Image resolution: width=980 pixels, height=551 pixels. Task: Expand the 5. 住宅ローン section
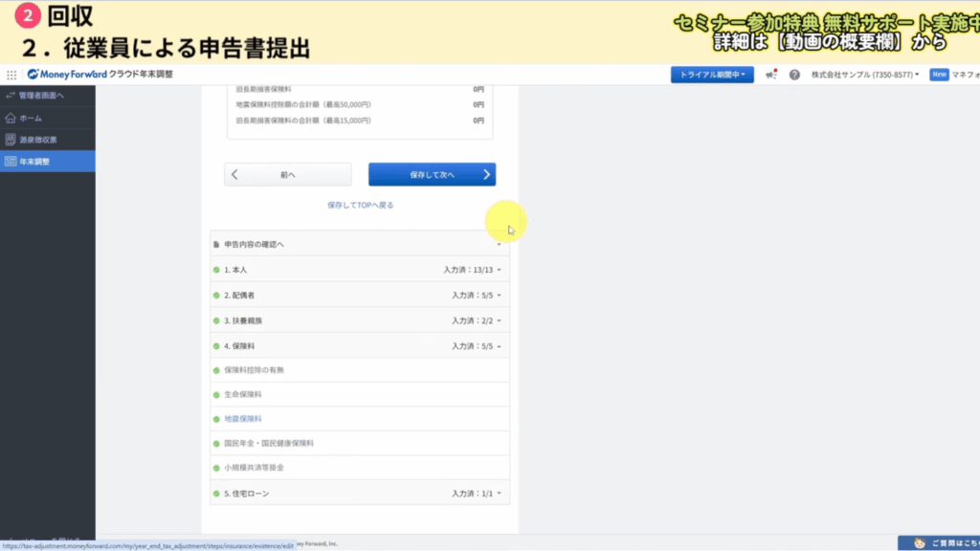tap(360, 494)
